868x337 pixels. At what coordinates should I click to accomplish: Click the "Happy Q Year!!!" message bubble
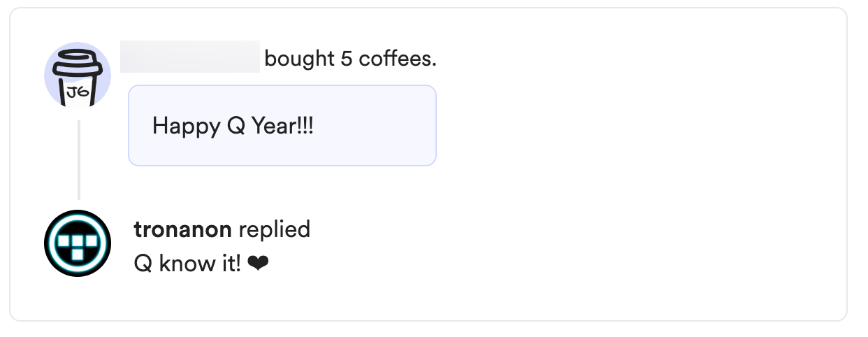pos(282,126)
